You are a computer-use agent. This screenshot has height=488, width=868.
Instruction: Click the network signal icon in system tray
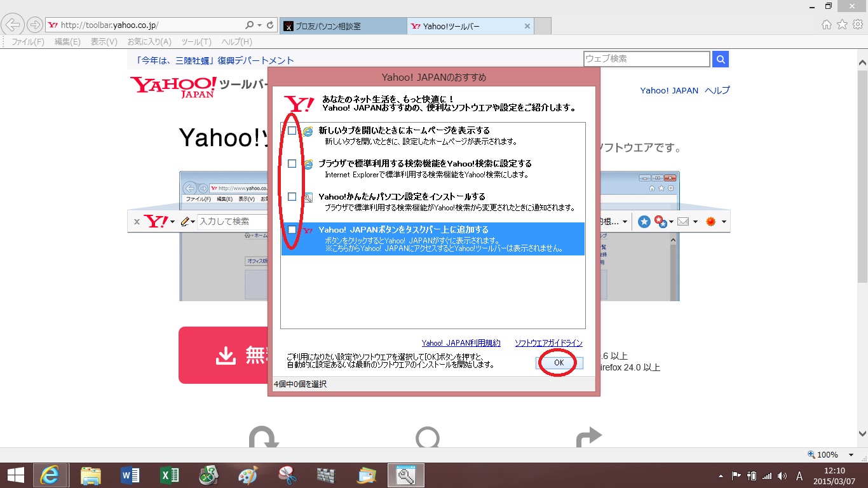(x=766, y=475)
